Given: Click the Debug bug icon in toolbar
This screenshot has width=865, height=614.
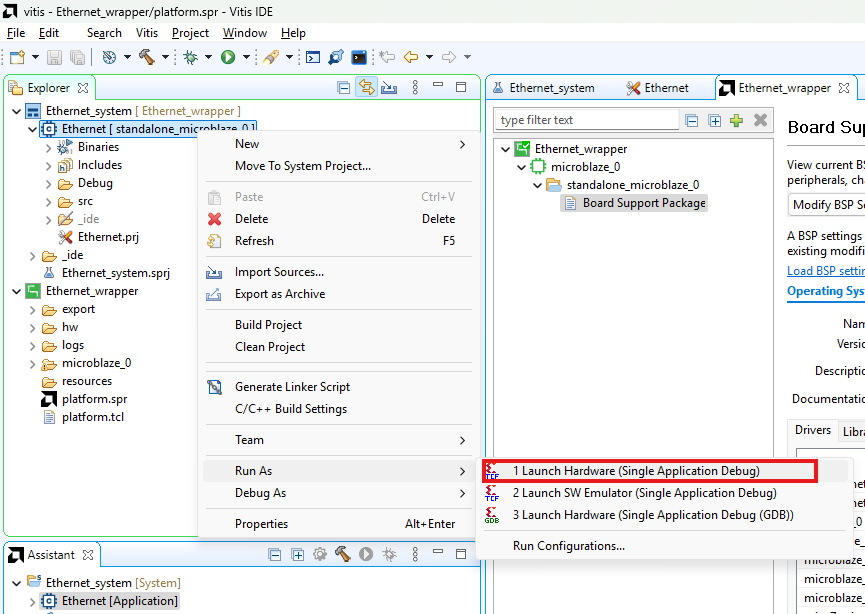Looking at the screenshot, I should (190, 57).
